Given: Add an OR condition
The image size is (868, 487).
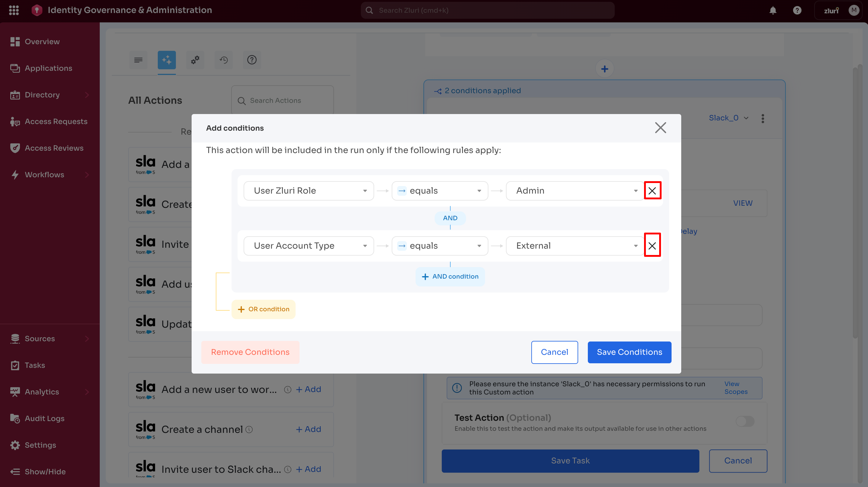Looking at the screenshot, I should pyautogui.click(x=263, y=309).
